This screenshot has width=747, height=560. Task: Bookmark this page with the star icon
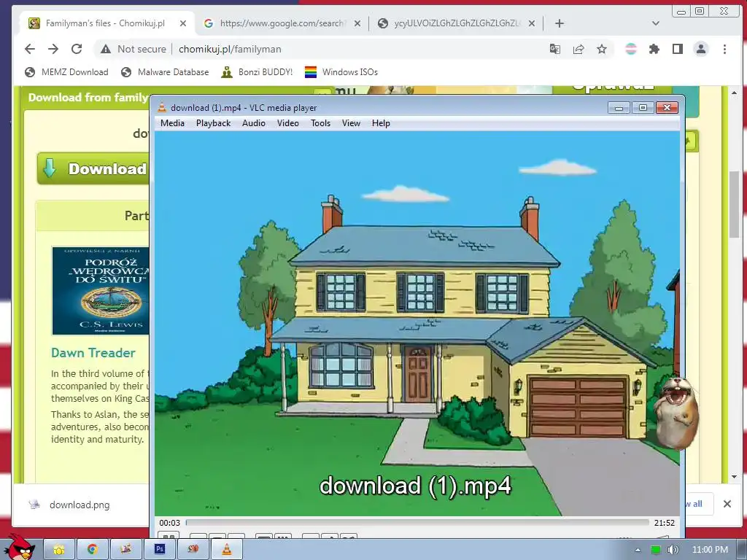click(602, 49)
